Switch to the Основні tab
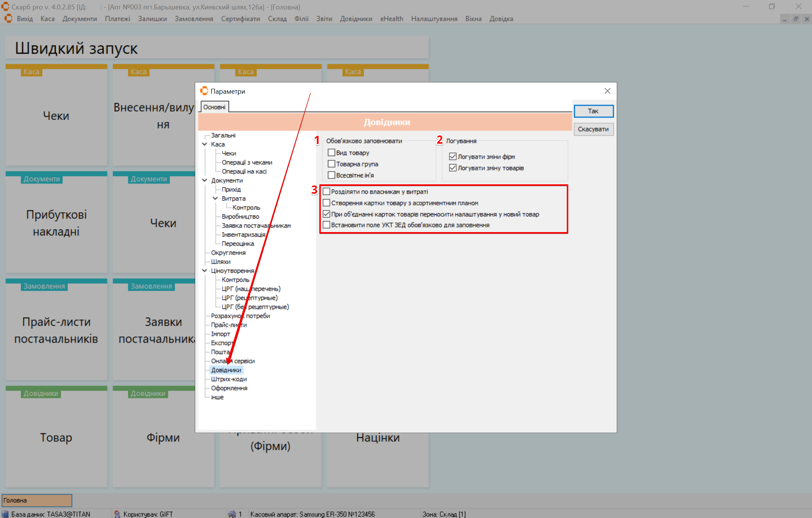The width and height of the screenshot is (812, 518). pos(214,107)
